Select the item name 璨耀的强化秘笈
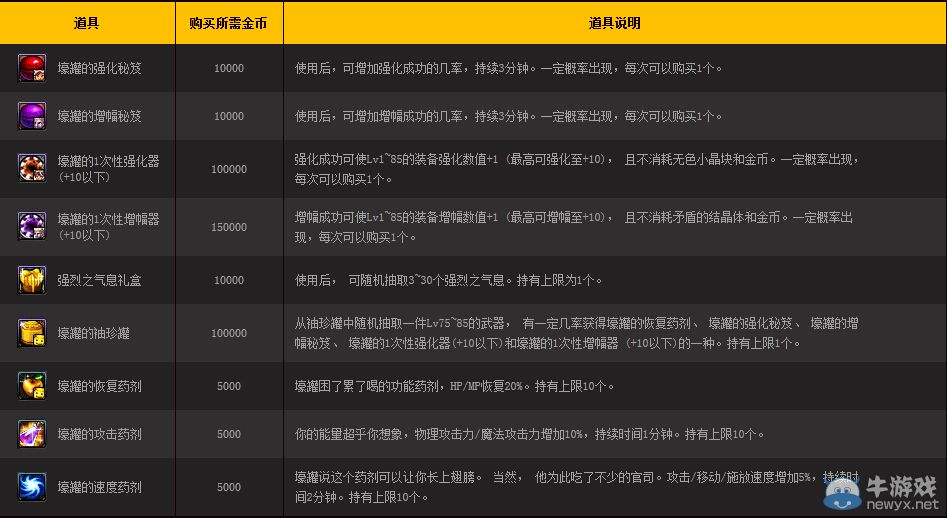Screen dimensions: 947x518 point(100,68)
